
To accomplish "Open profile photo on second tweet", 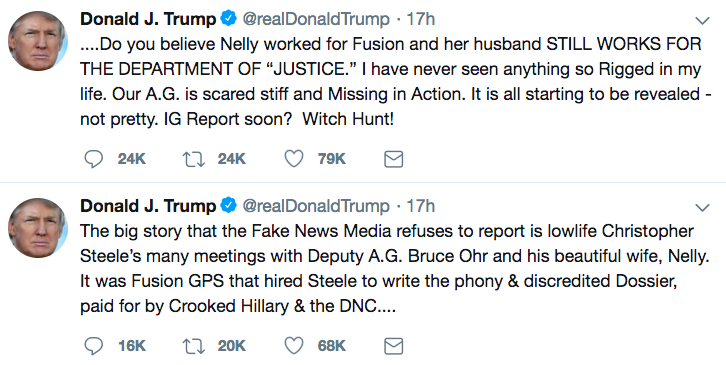I will pos(38,228).
